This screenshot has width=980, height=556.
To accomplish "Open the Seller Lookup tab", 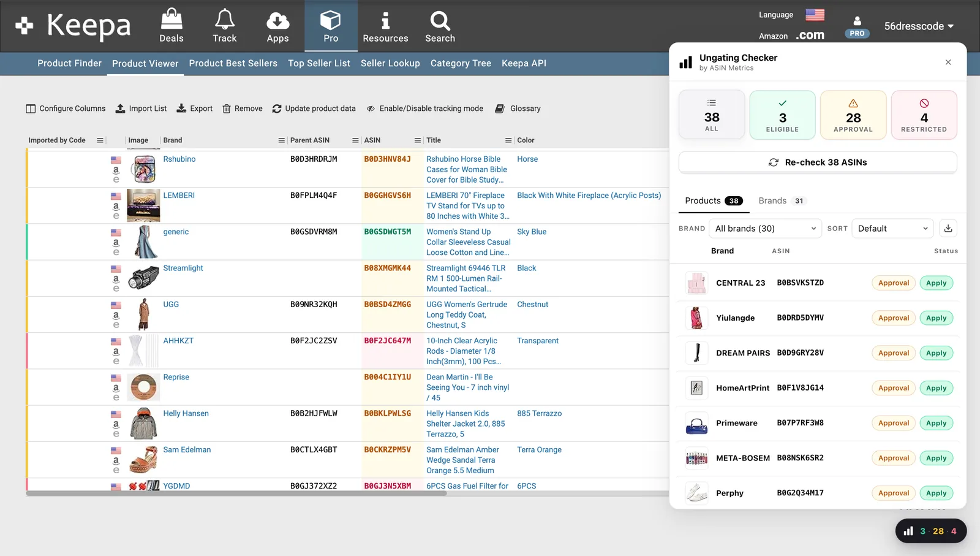I will (x=390, y=63).
